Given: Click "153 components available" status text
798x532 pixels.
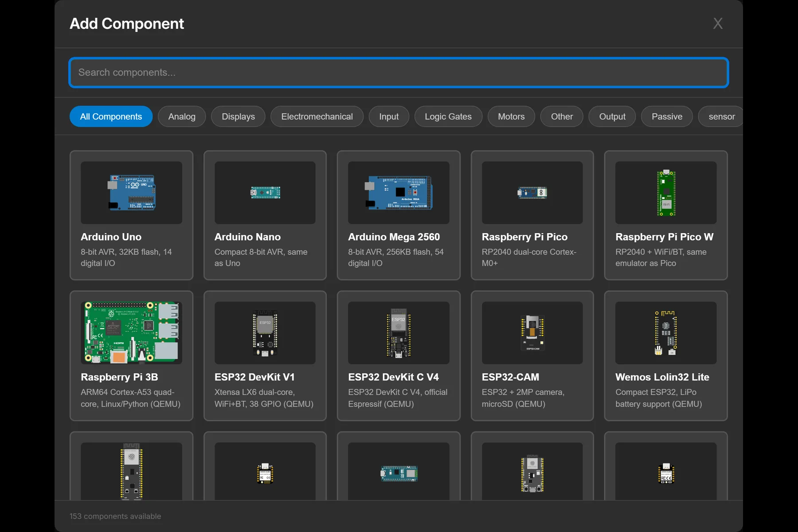Looking at the screenshot, I should coord(115,516).
